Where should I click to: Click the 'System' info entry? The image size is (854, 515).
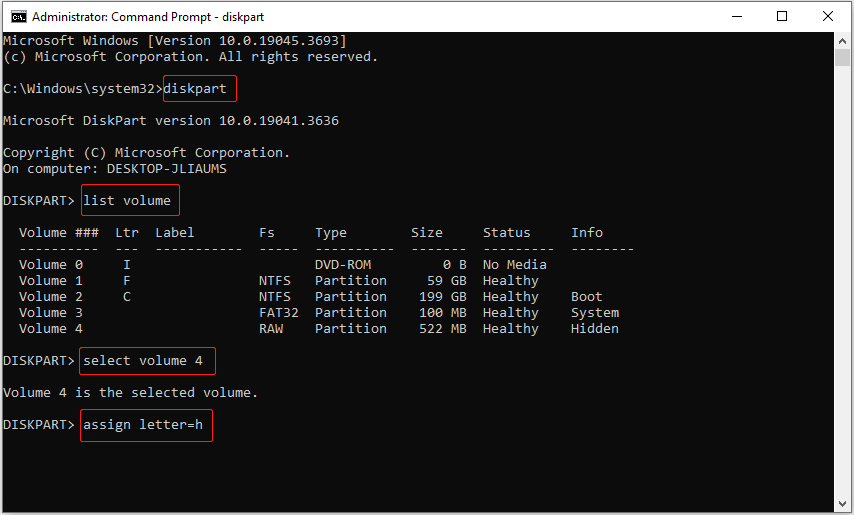pyautogui.click(x=595, y=312)
